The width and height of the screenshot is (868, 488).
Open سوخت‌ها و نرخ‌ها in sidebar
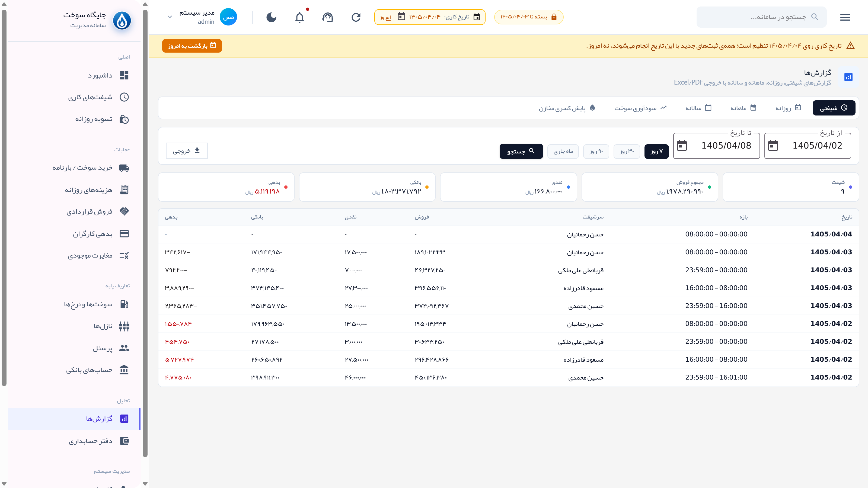click(x=74, y=304)
